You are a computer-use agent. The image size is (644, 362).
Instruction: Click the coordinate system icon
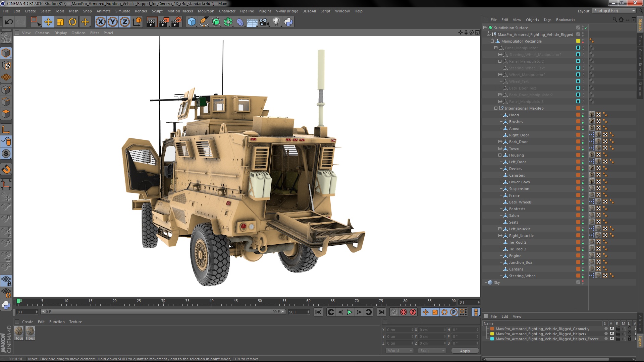pos(137,22)
